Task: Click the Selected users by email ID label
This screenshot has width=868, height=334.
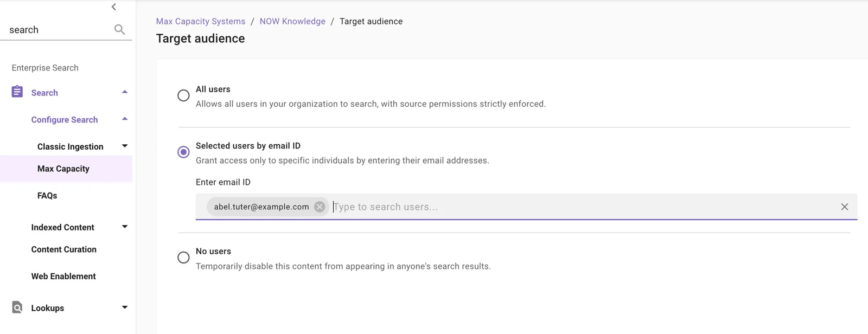Action: tap(248, 146)
